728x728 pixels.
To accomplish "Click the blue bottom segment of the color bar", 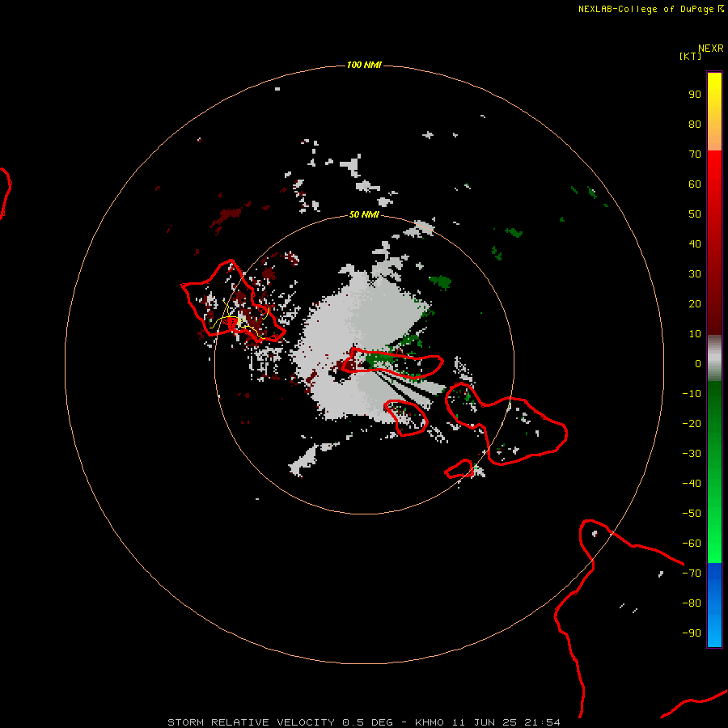I will click(714, 605).
